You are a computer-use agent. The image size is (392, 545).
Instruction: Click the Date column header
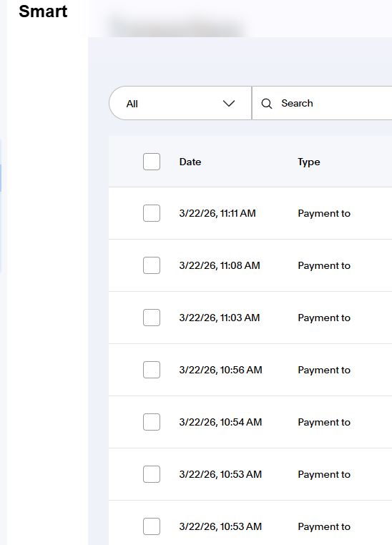(x=190, y=162)
